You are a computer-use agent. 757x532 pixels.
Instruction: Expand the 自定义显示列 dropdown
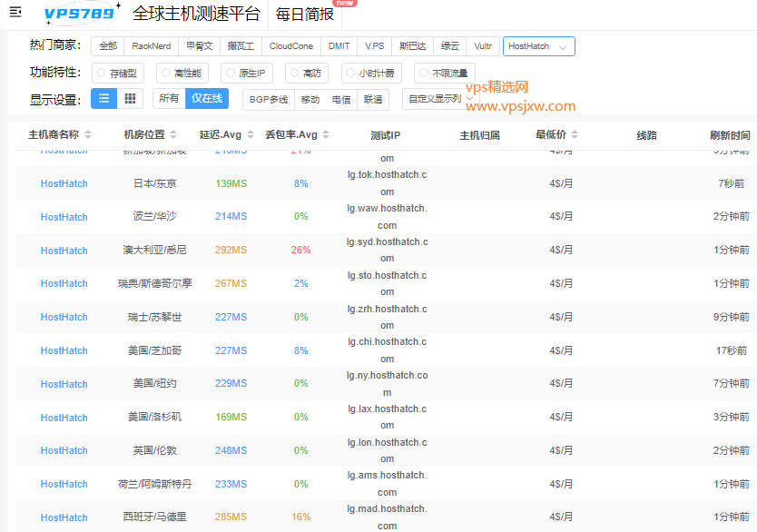point(440,99)
